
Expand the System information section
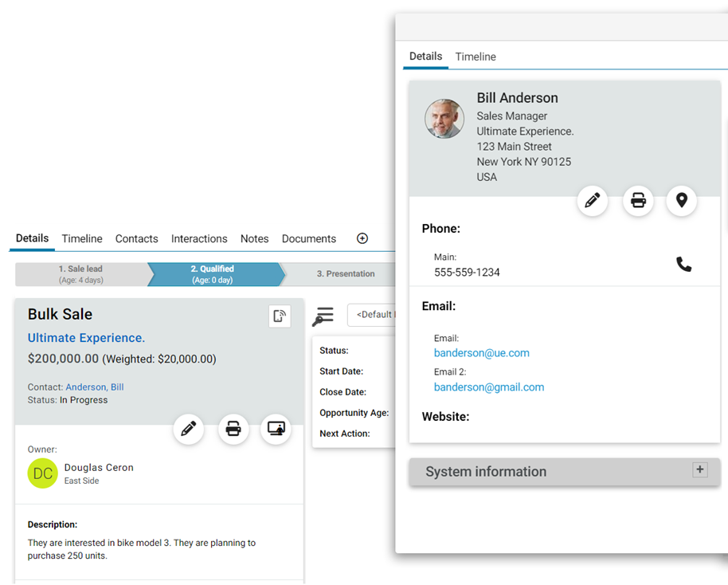coord(699,470)
